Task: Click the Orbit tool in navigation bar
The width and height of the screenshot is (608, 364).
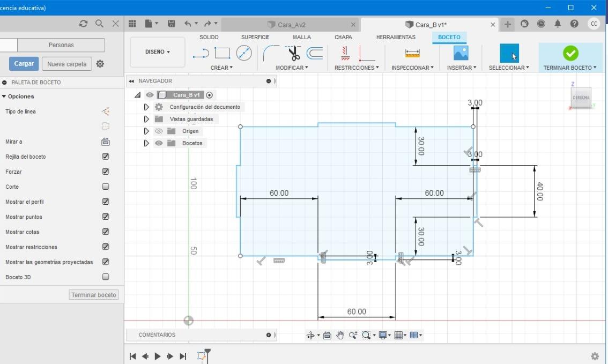Action: point(310,335)
